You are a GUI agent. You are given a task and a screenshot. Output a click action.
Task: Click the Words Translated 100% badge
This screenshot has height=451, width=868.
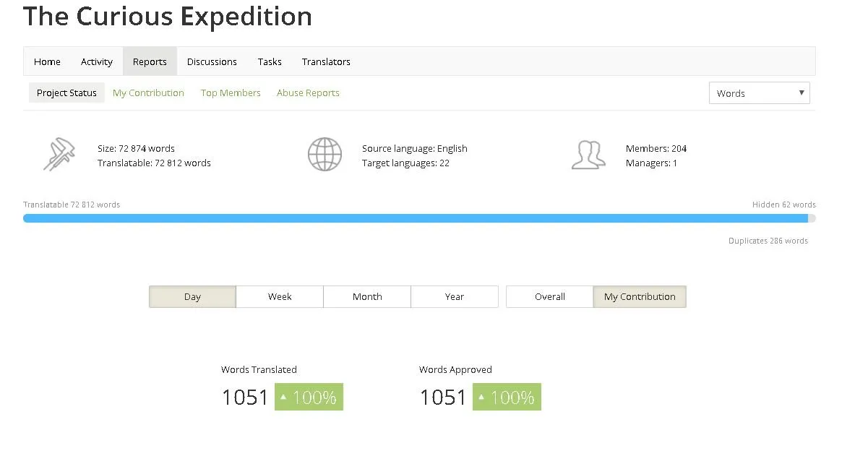click(309, 397)
